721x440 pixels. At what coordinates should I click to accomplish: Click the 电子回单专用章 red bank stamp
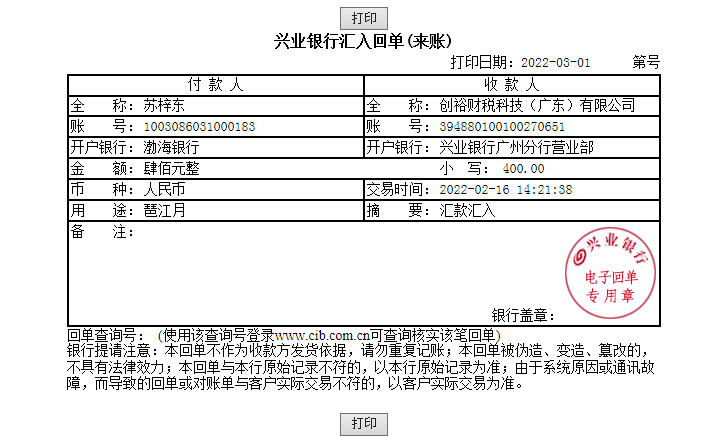tap(610, 273)
